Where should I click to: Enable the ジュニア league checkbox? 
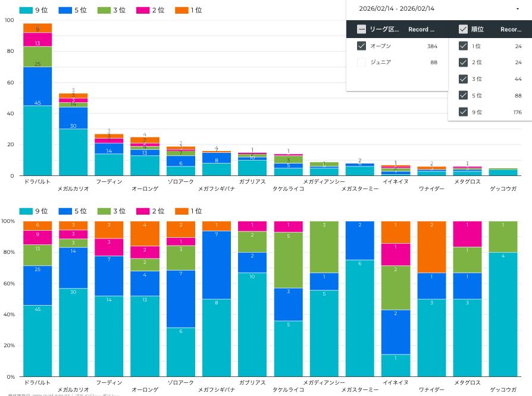coord(361,62)
